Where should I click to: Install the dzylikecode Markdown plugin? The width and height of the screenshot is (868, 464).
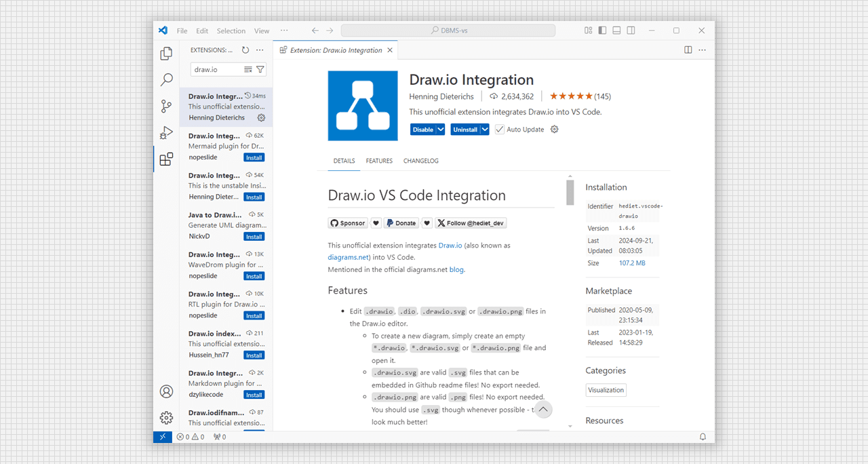(x=254, y=394)
